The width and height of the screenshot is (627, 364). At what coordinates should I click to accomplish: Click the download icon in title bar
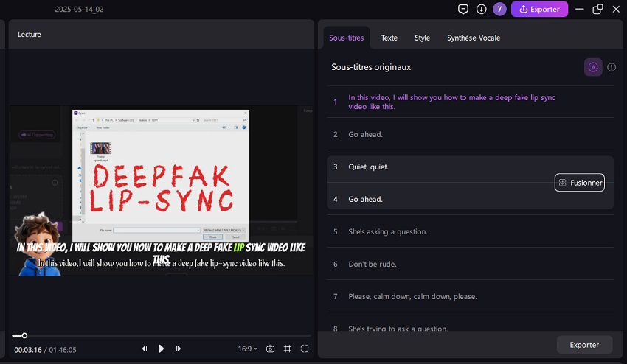[x=482, y=10]
